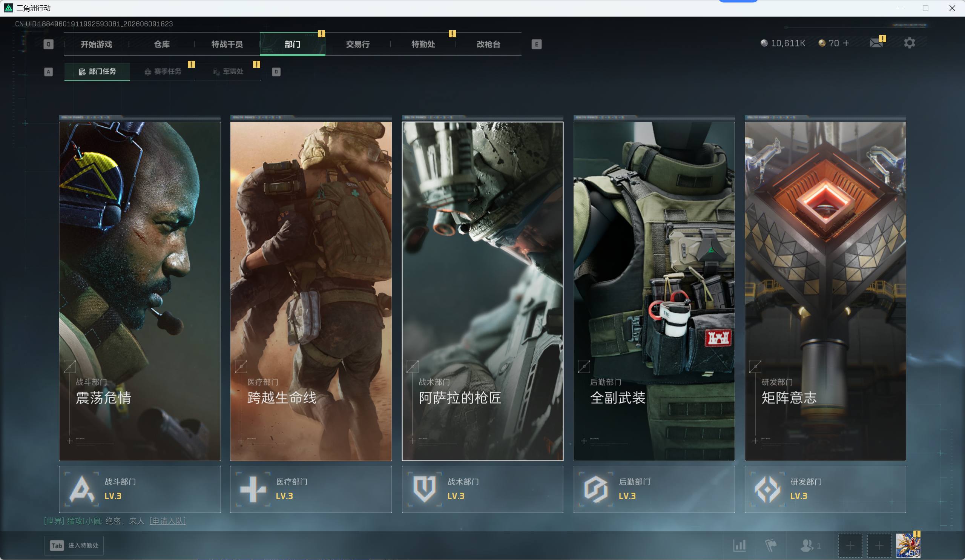Open the flag icon in bottom bar
This screenshot has height=560, width=965.
[770, 545]
